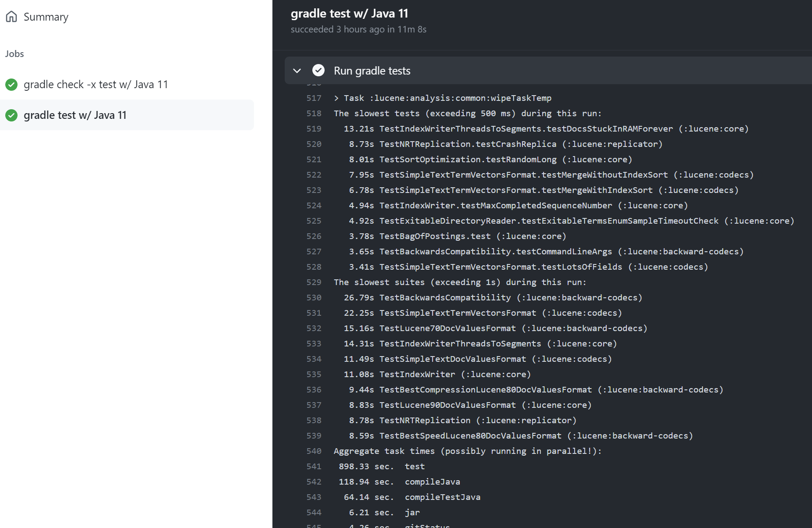Click line 523 testMergeWithIndexSort entry
The width and height of the screenshot is (812, 528).
click(x=544, y=190)
